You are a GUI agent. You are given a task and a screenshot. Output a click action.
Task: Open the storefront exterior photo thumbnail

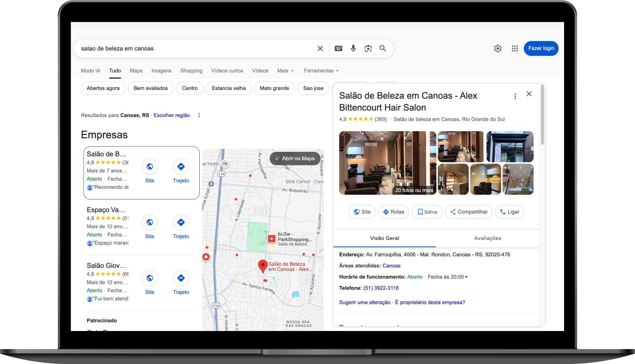pyautogui.click(x=510, y=147)
